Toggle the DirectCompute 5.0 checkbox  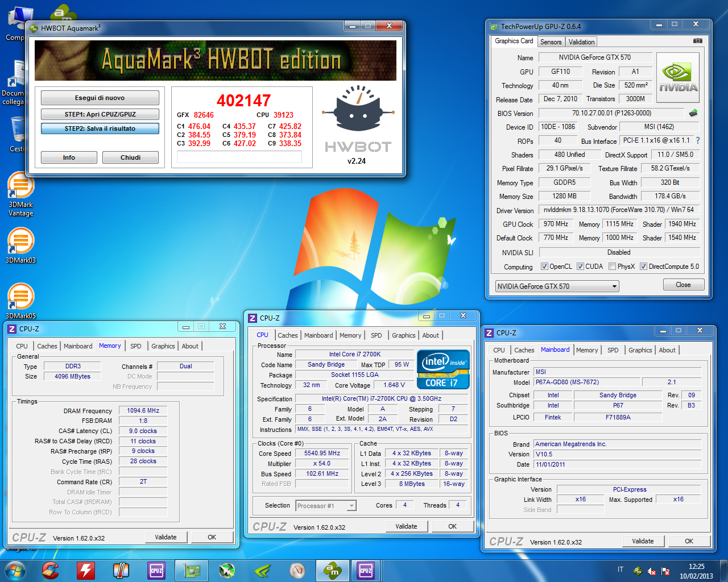[643, 267]
